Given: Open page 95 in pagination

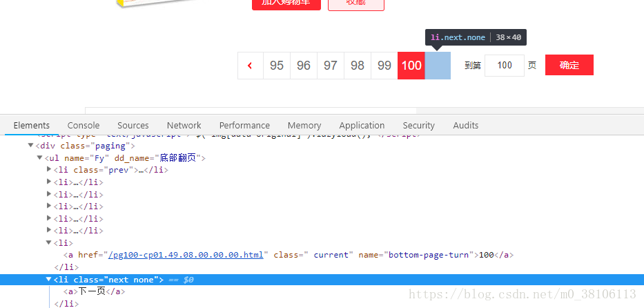Looking at the screenshot, I should 277,66.
